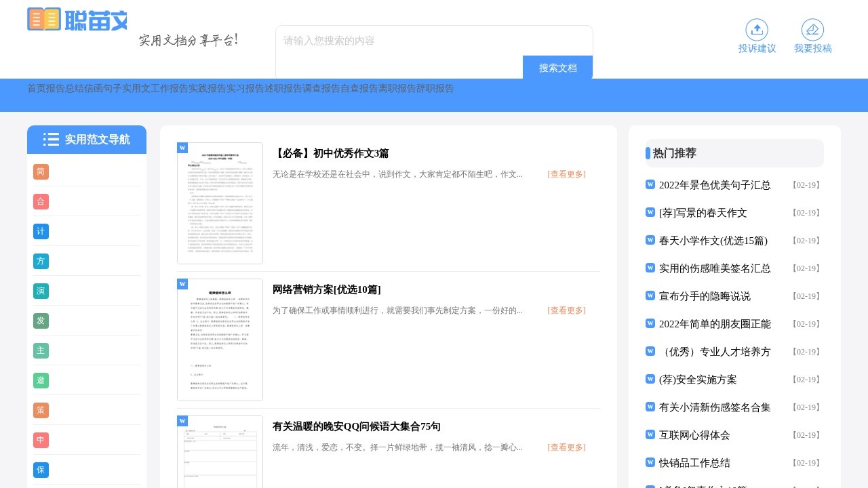Screen dimensions: 868x488
Task: Click the 我要投稿 edit icon
Action: 812,30
